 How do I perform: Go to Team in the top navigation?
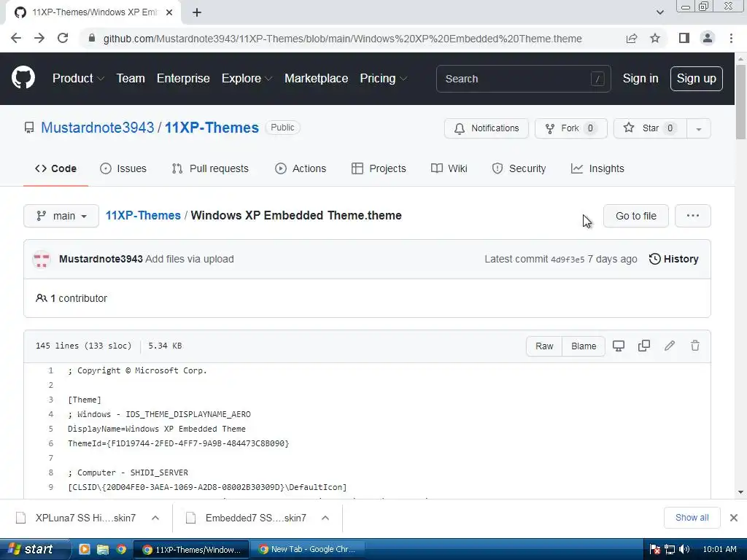coord(131,79)
